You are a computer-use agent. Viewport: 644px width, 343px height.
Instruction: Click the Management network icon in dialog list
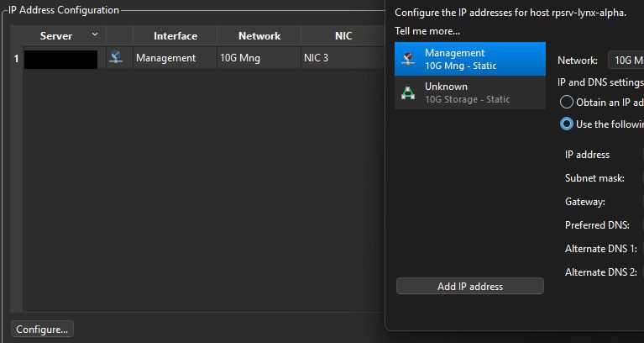pos(409,59)
